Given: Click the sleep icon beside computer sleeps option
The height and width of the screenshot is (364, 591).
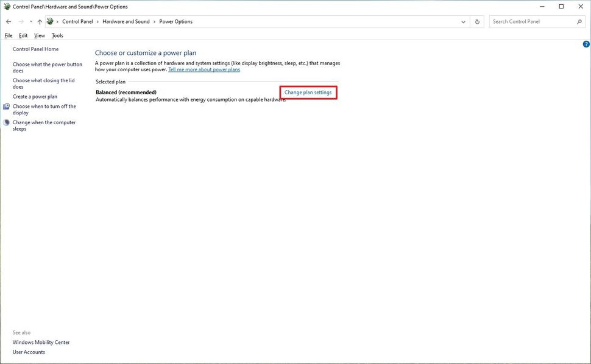Looking at the screenshot, I should point(6,123).
